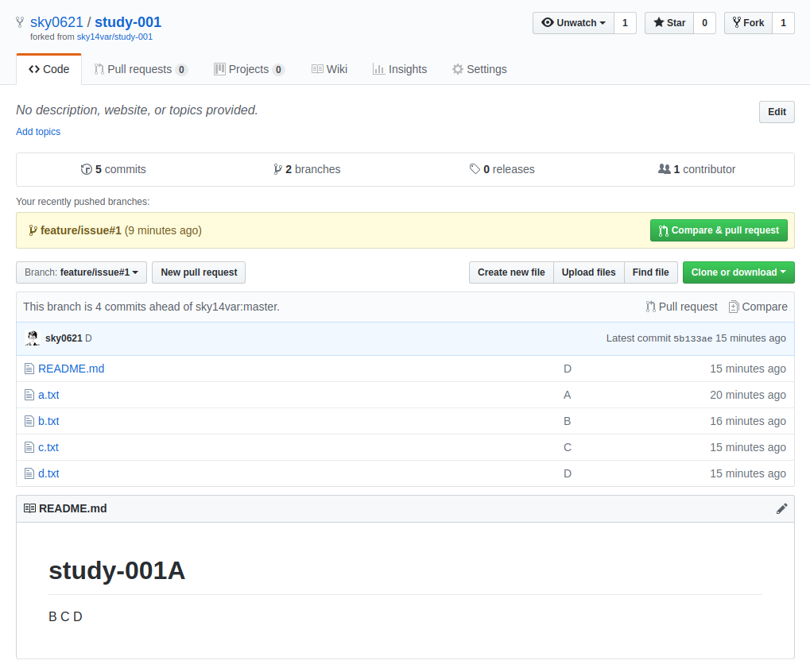Click Compare & pull request button
The width and height of the screenshot is (810, 672).
coord(719,230)
